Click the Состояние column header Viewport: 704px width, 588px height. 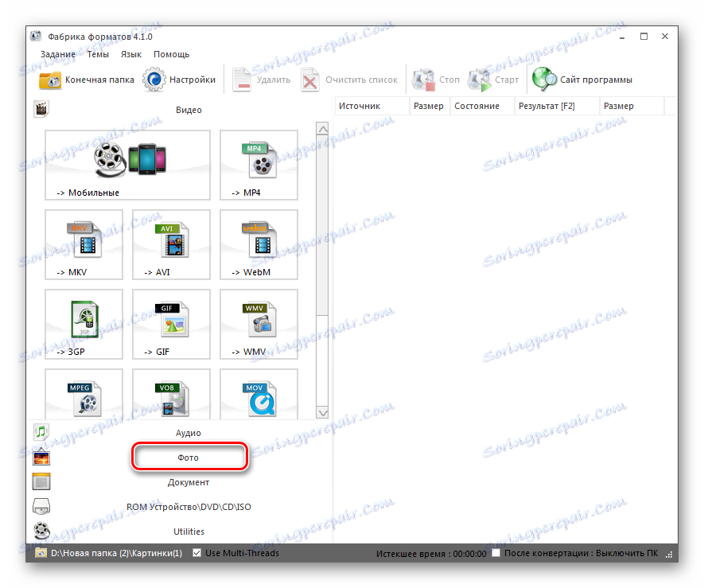482,106
